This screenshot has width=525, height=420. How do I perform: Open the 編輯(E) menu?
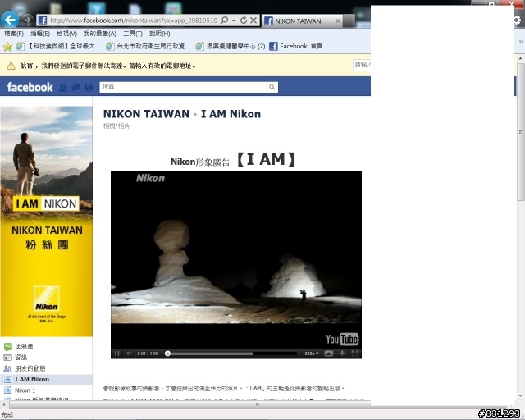40,34
